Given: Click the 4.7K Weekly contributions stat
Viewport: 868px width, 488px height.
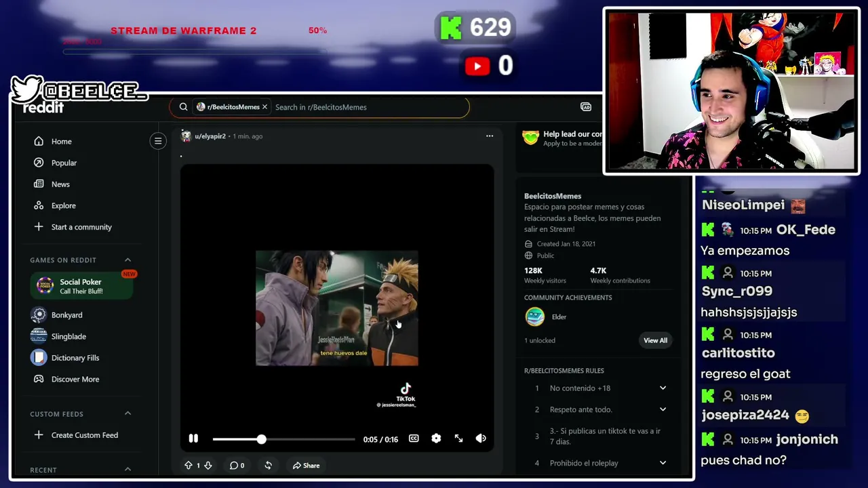Looking at the screenshot, I should [x=620, y=274].
